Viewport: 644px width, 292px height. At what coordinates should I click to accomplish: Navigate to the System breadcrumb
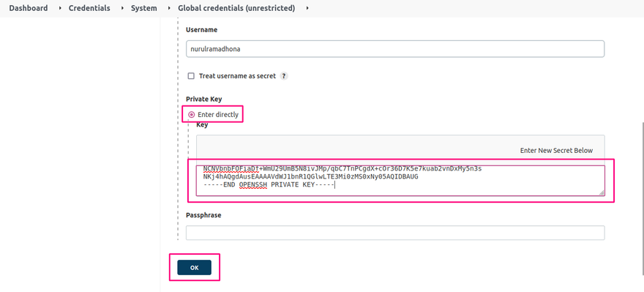point(143,8)
